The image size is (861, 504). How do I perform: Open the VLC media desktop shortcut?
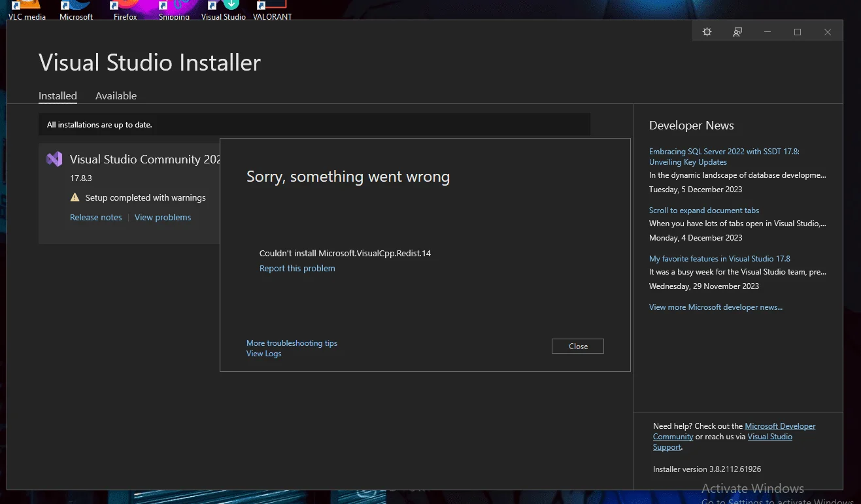tap(27, 10)
